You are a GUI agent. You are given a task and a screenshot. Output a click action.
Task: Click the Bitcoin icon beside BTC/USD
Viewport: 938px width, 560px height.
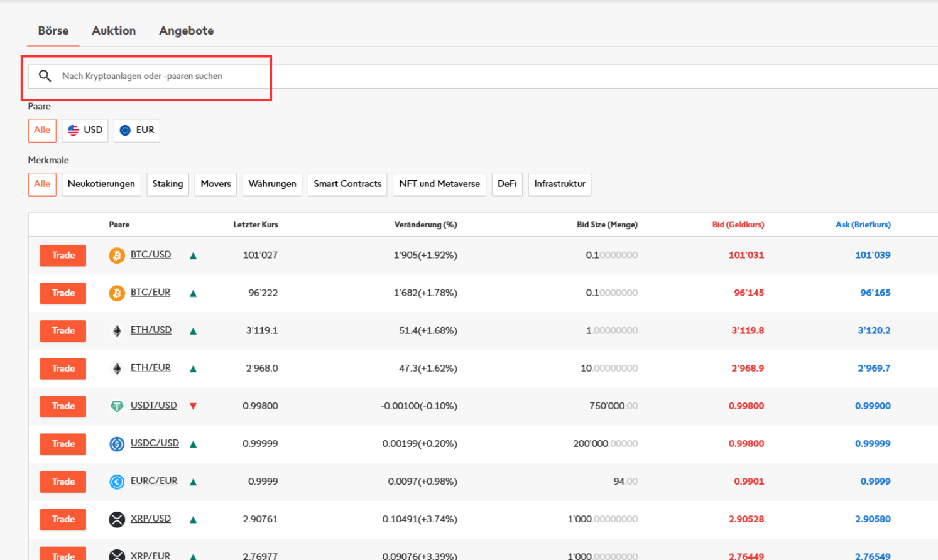pos(117,256)
